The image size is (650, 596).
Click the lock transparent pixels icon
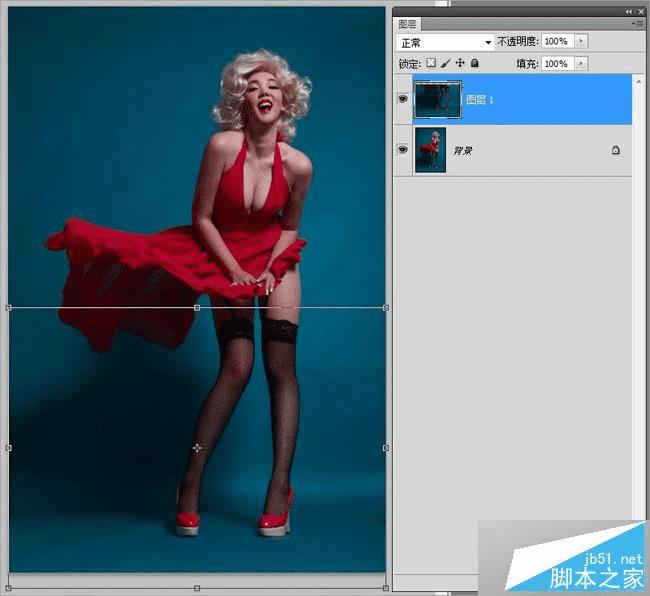pyautogui.click(x=432, y=63)
